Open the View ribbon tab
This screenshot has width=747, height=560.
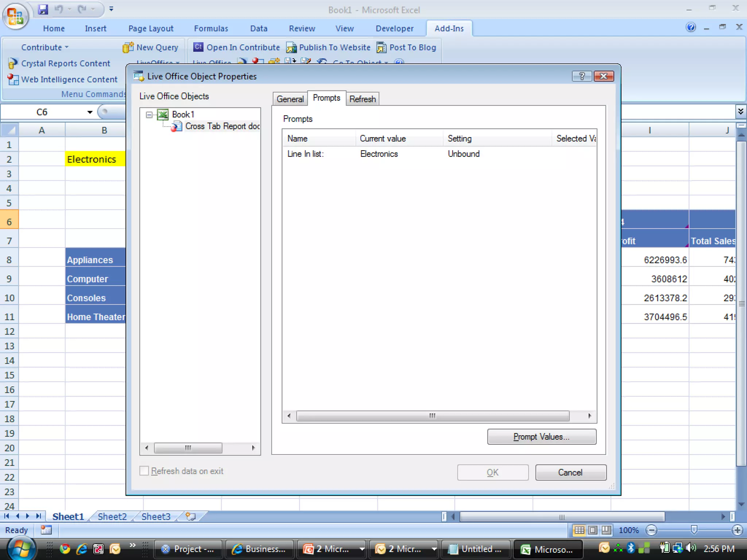[344, 28]
